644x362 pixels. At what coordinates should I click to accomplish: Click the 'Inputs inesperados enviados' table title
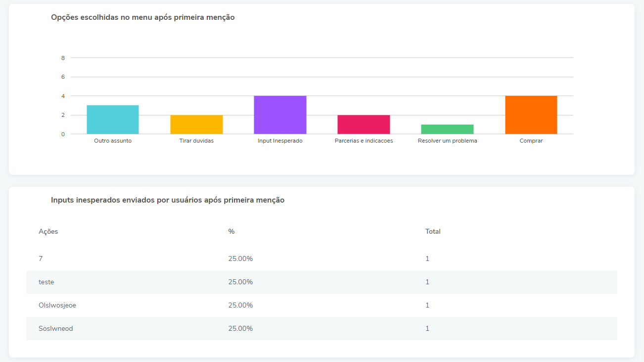(168, 200)
